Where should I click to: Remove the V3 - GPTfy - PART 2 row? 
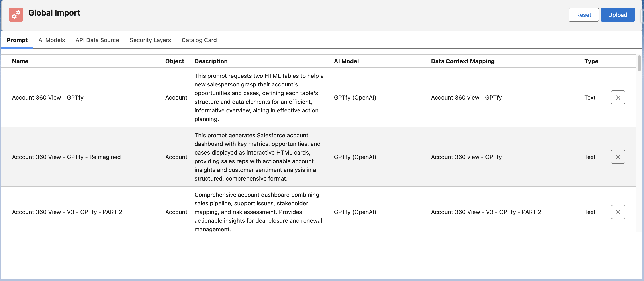pyautogui.click(x=617, y=212)
